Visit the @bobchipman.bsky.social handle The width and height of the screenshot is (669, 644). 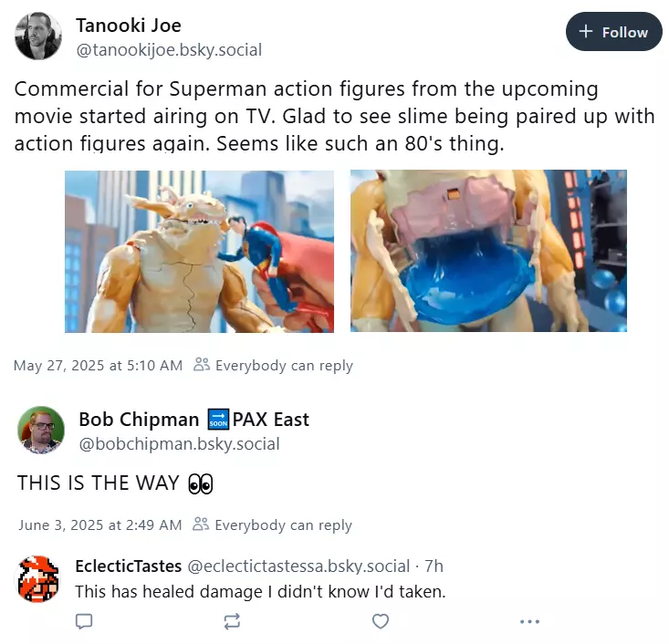tap(179, 444)
